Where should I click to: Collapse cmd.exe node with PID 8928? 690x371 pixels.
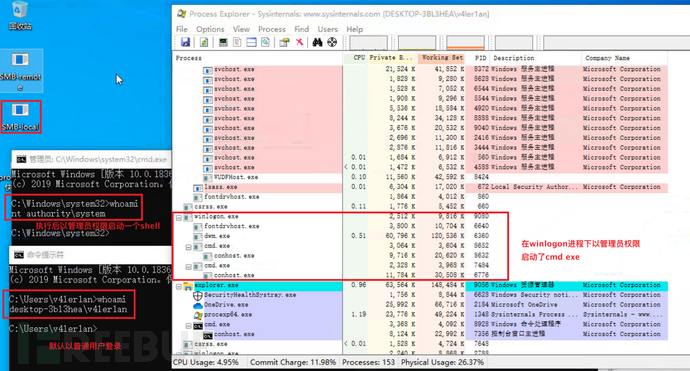pyautogui.click(x=188, y=326)
